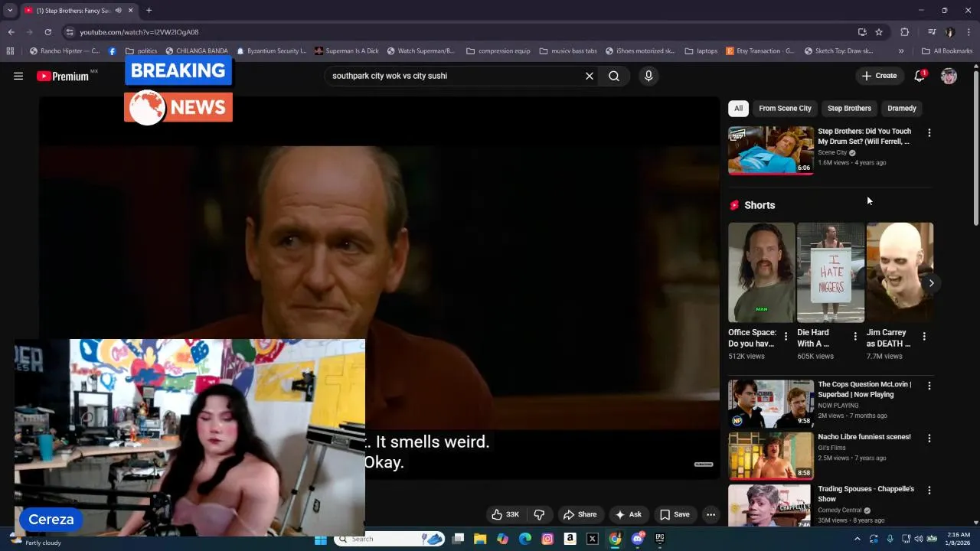Image resolution: width=980 pixels, height=551 pixels.
Task: Open Chrome tab search dropdown arrow
Action: (10, 11)
